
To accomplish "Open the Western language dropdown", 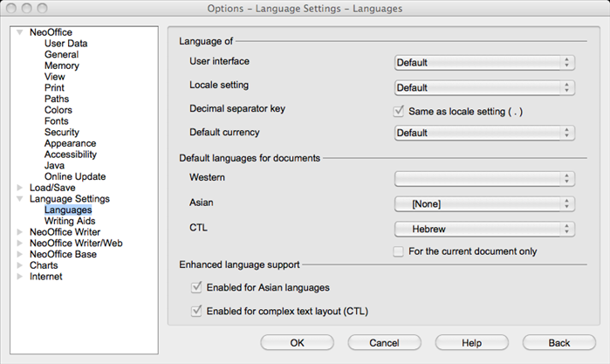I will click(484, 179).
